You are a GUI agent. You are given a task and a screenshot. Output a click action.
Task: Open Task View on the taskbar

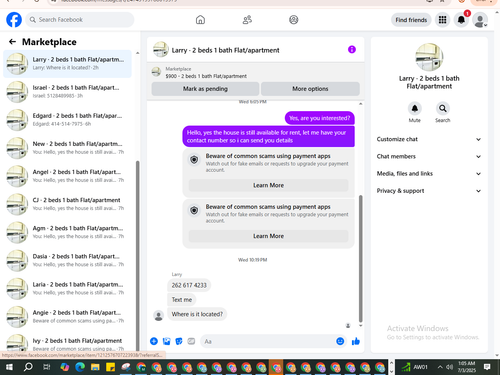point(46,367)
